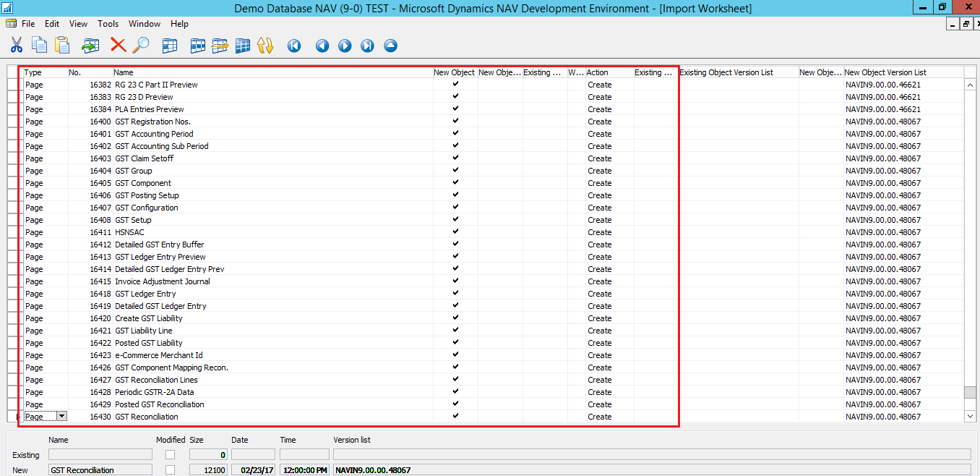Screen dimensions: 980x476
Task: Click the Field Filter toolbar icon
Action: point(170,46)
